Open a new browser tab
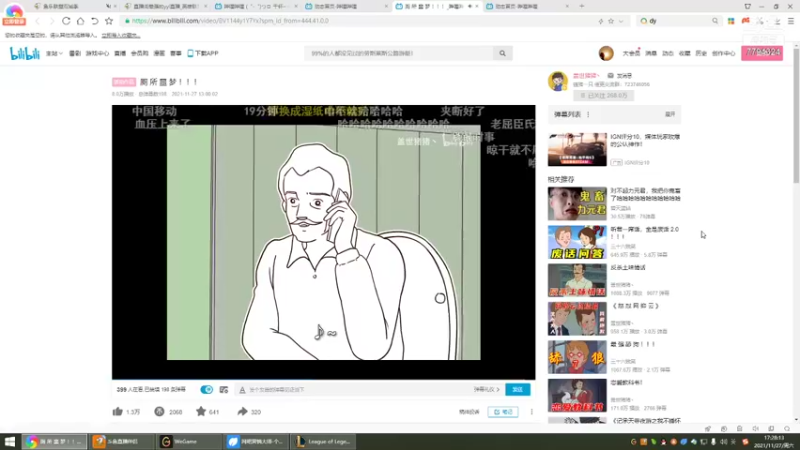800x450 pixels. (x=582, y=6)
